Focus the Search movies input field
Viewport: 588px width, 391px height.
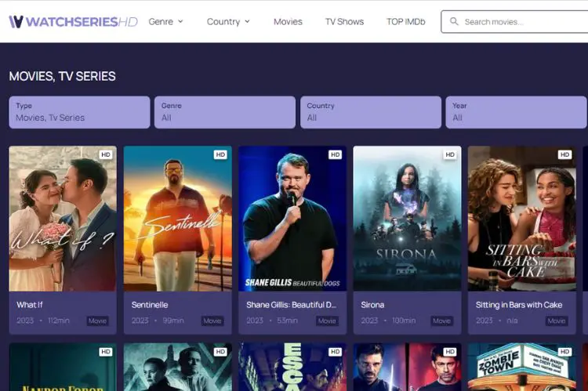(x=514, y=22)
